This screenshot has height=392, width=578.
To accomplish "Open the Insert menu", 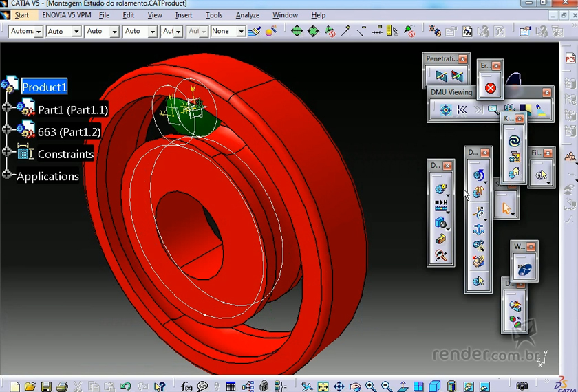I will [x=184, y=15].
